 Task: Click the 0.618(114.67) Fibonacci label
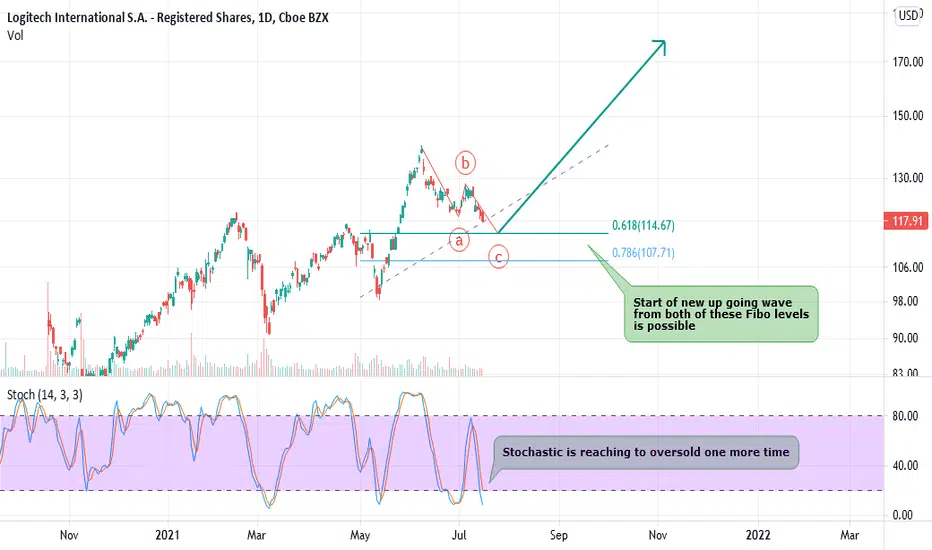643,225
